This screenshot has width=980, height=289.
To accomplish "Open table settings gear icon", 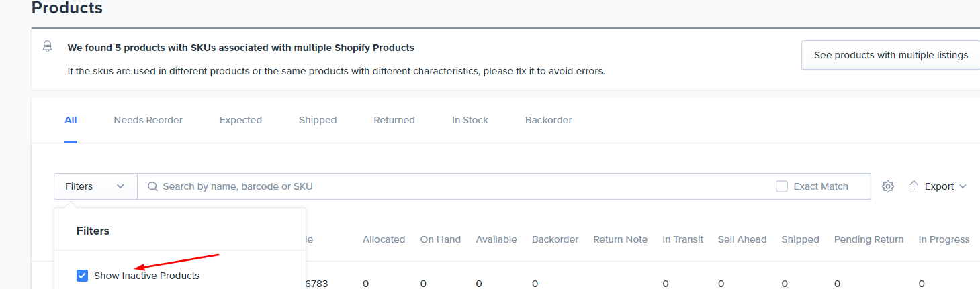I will [888, 186].
